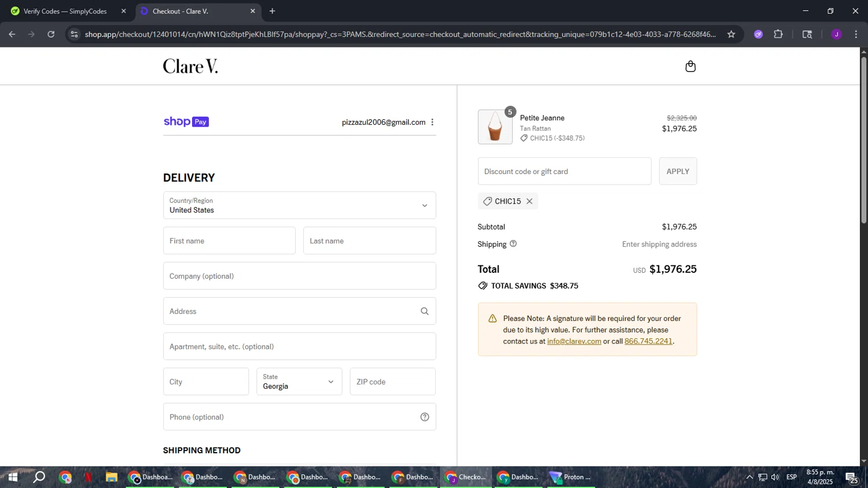Focus the First name field
The height and width of the screenshot is (488, 868).
pyautogui.click(x=229, y=241)
